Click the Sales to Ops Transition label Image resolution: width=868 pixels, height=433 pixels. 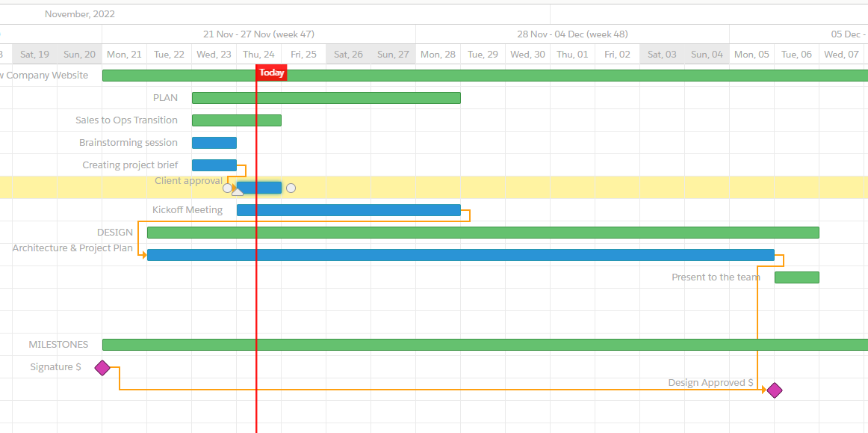pos(126,120)
